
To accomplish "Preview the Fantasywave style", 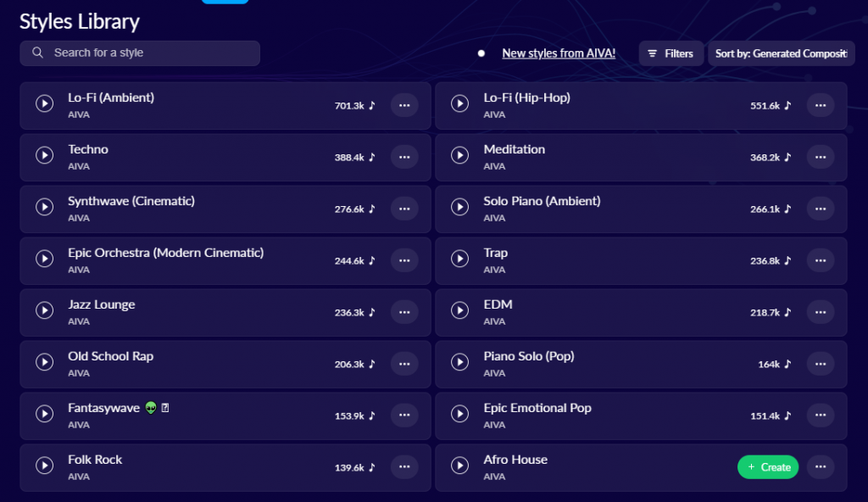I will (44, 414).
